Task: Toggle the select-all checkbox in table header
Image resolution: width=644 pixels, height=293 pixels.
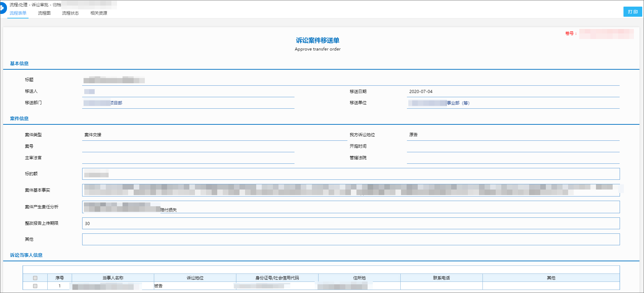Action: point(35,278)
